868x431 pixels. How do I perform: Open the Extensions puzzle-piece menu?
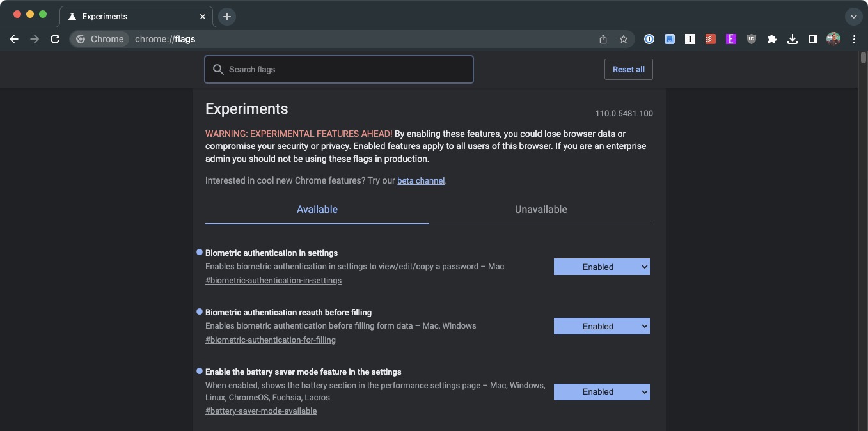click(x=772, y=39)
